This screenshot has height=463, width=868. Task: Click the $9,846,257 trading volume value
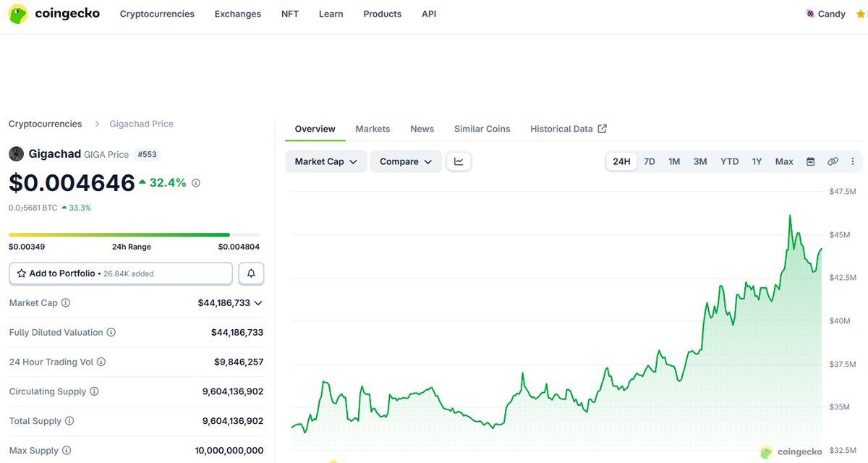239,362
